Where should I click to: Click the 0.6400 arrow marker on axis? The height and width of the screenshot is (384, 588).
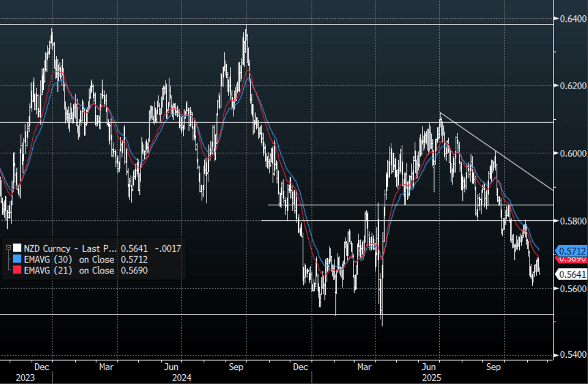(556, 18)
